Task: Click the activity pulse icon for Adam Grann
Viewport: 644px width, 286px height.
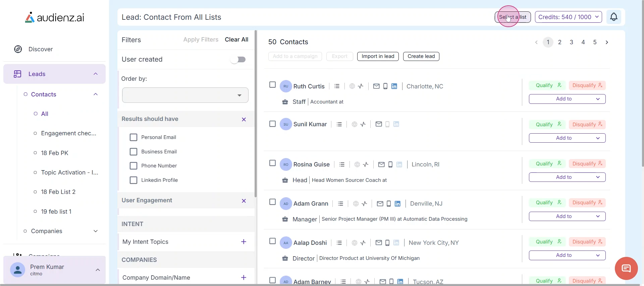Action: [x=365, y=204]
